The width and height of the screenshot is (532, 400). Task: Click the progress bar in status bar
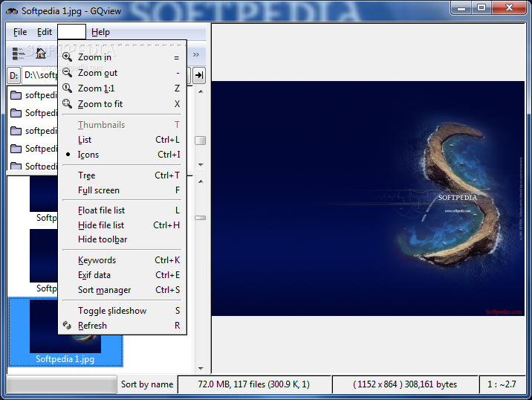62,384
